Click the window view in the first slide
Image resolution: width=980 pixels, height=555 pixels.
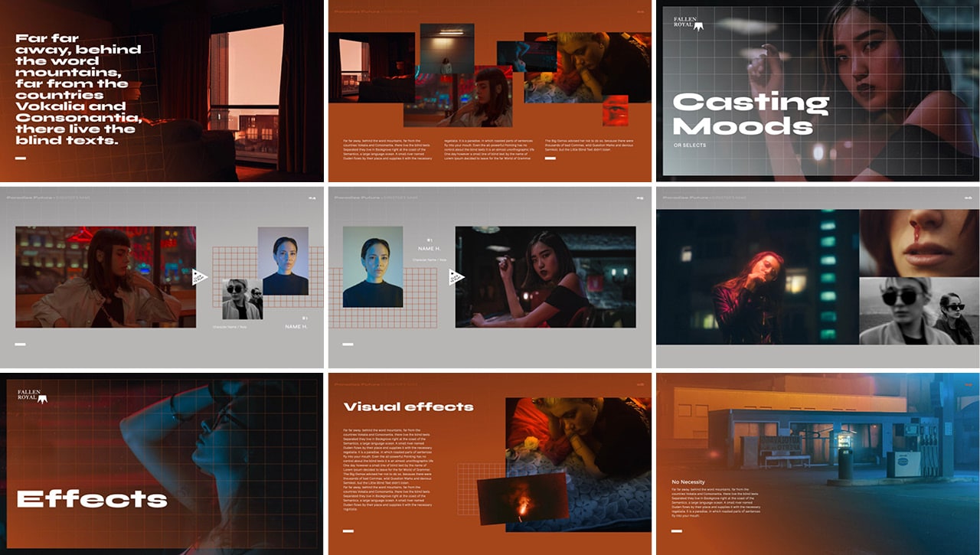254,84
